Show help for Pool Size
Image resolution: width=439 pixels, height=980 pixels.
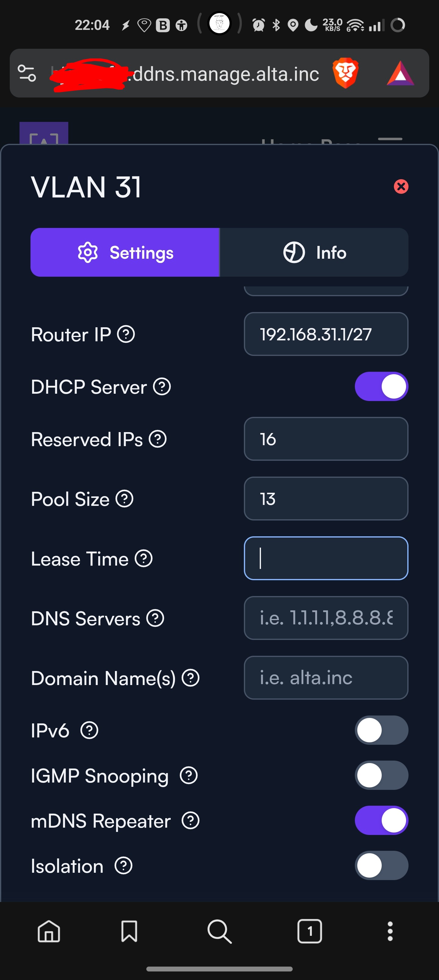click(124, 499)
